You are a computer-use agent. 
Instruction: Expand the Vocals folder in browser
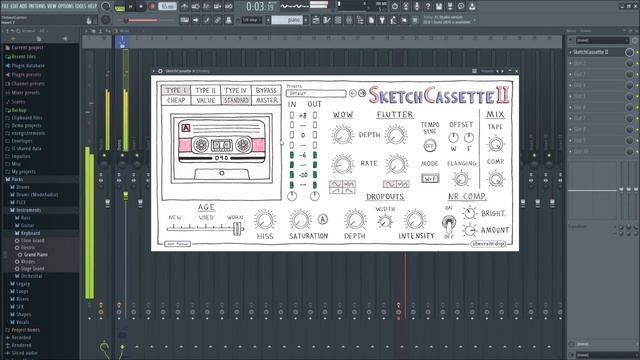[23, 322]
